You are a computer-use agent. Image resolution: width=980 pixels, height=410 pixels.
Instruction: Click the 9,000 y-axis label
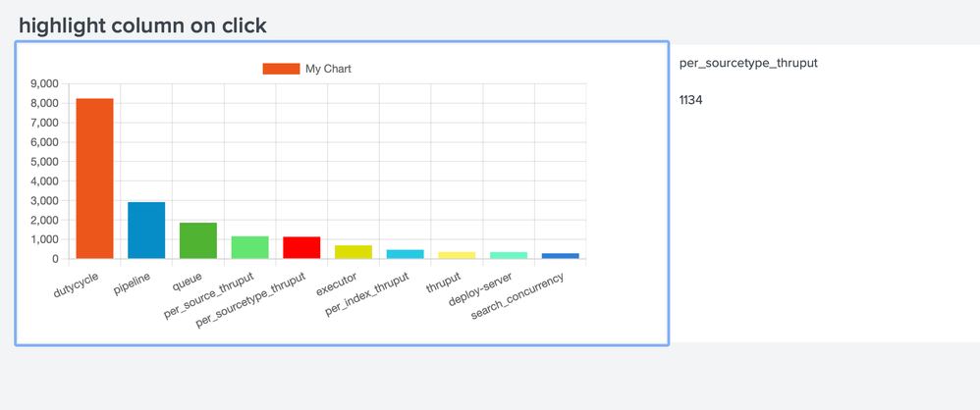[45, 84]
